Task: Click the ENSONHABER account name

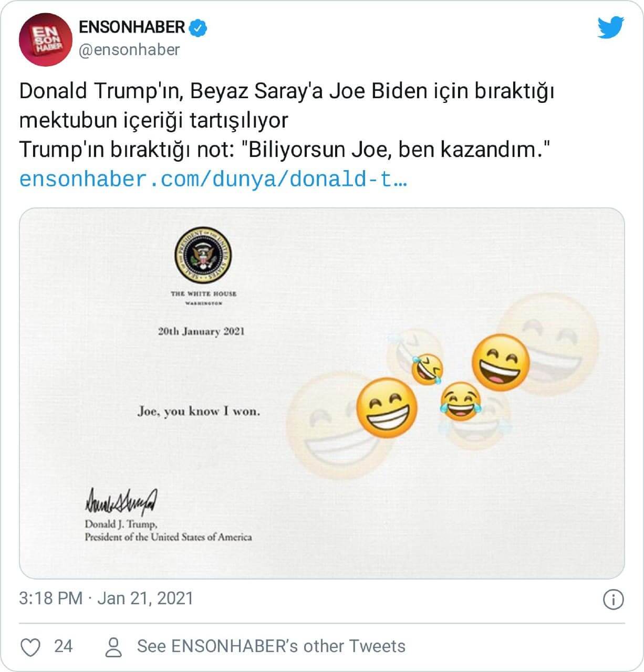Action: point(132,27)
